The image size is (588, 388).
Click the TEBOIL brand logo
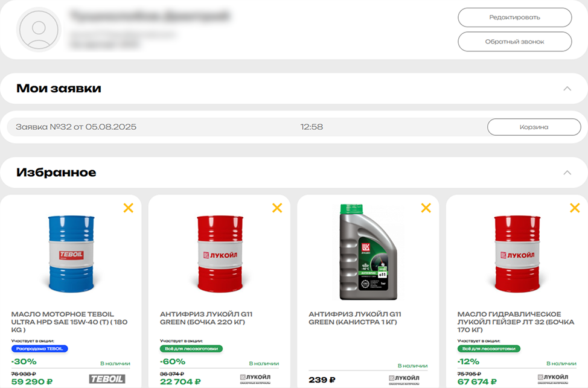[x=107, y=379]
